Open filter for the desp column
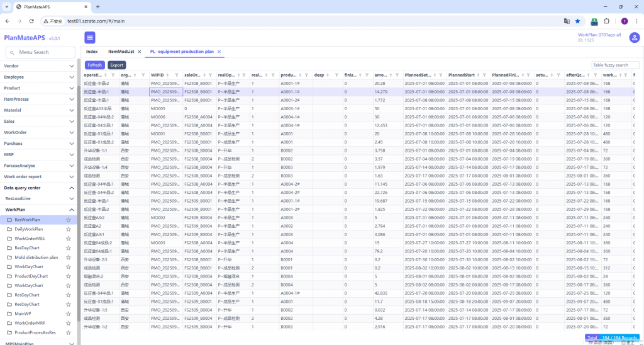This screenshot has height=345, width=644. point(336,76)
